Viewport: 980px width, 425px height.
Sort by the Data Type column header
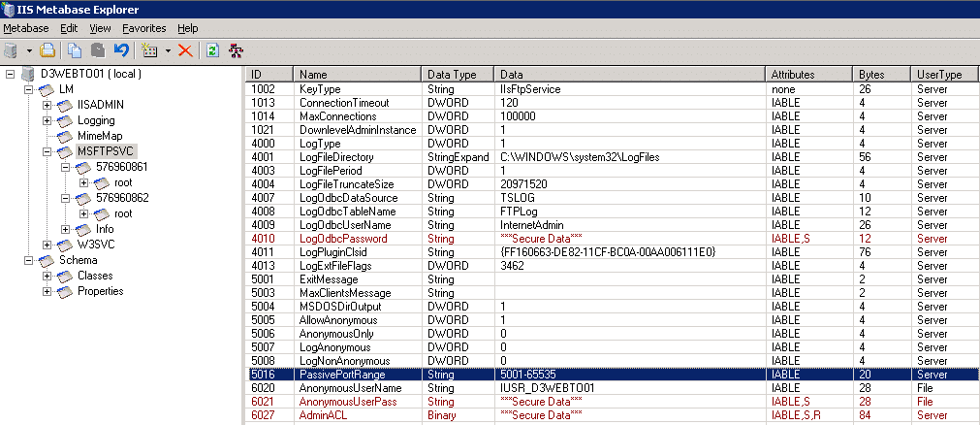(458, 75)
